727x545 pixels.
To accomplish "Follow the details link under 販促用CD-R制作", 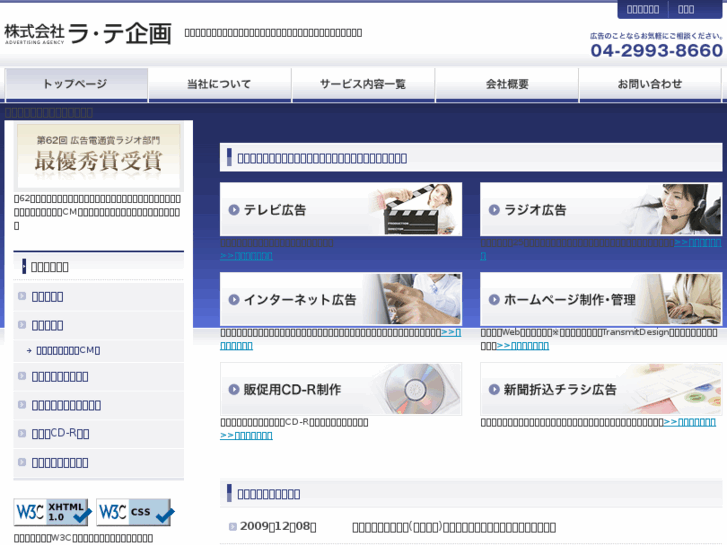I will click(x=246, y=436).
